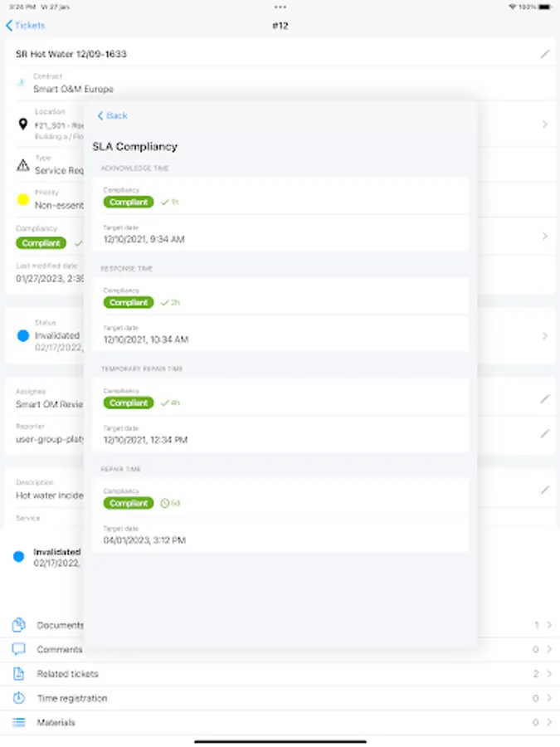Expand the Materials row chevron
560x747 pixels.
(549, 722)
